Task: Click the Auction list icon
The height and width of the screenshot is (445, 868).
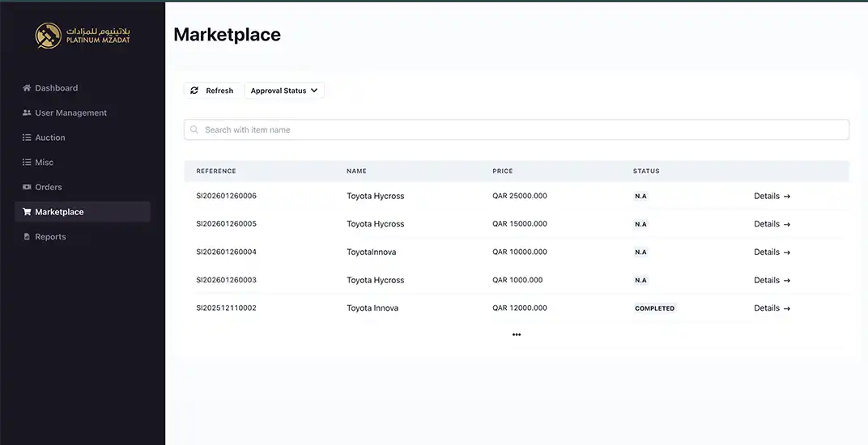Action: coord(27,138)
